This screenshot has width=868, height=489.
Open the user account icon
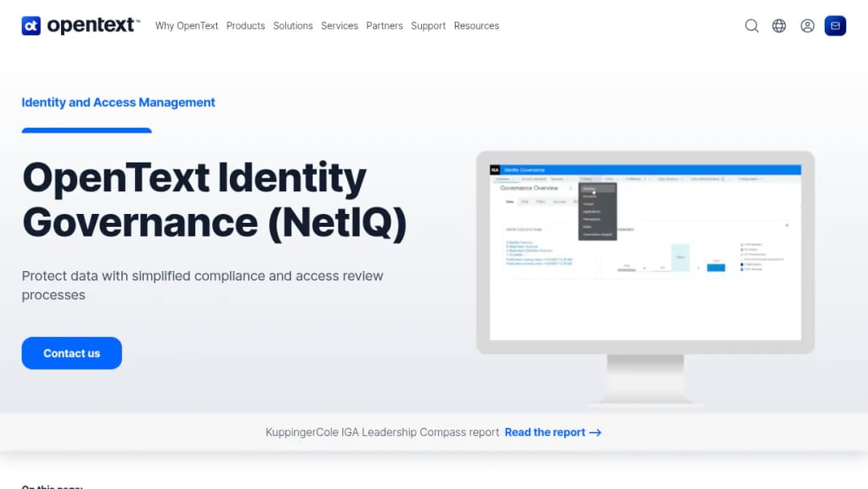pyautogui.click(x=807, y=26)
